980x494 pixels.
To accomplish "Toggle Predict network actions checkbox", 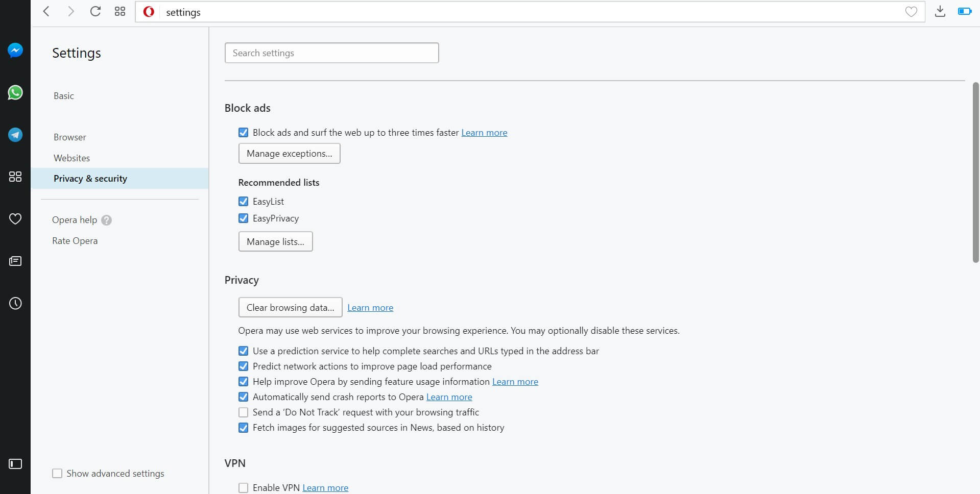I will 244,366.
